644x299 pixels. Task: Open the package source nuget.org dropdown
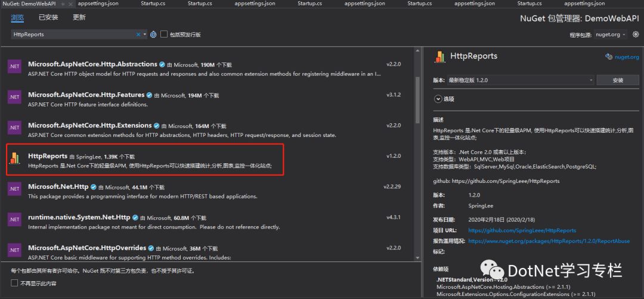pos(611,35)
